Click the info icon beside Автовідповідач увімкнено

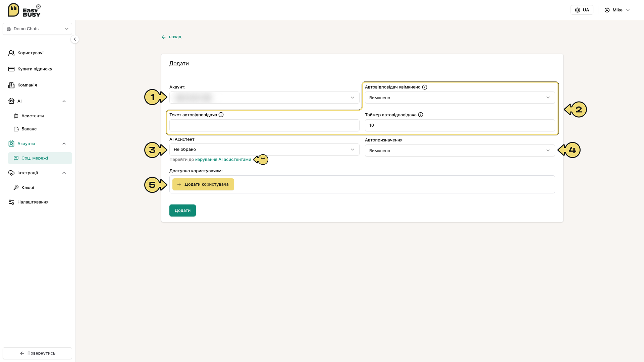[x=425, y=87]
